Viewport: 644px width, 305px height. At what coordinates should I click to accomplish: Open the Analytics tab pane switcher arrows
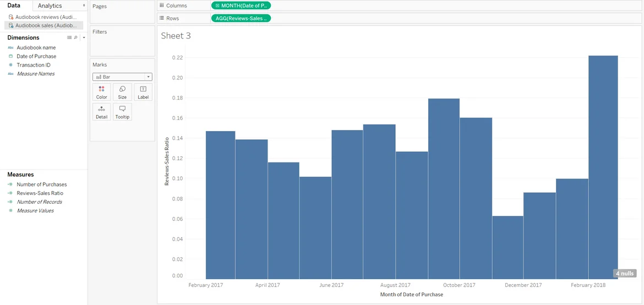pos(84,6)
